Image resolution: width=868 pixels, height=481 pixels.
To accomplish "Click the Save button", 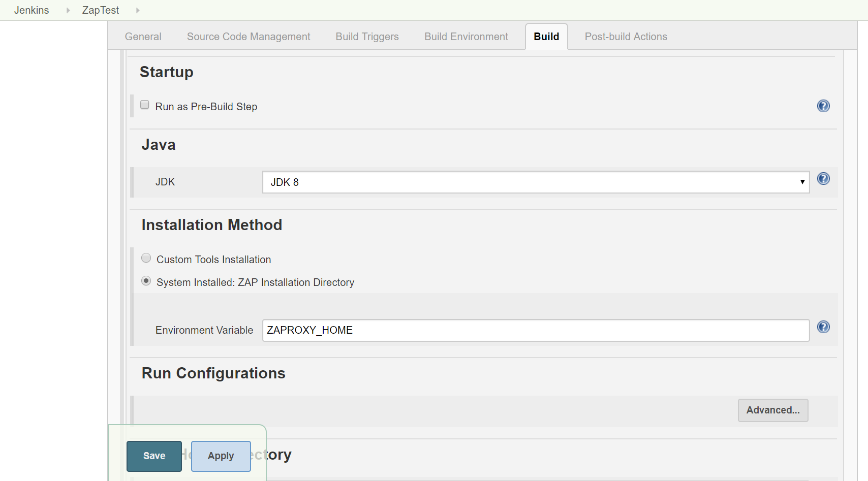I will click(x=154, y=456).
